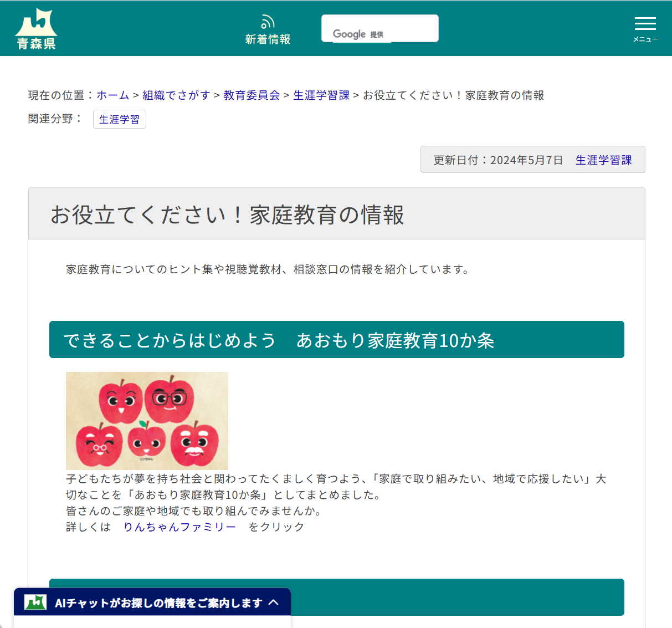Select the 生涯学習 related field tag
This screenshot has height=628, width=672.
119,119
